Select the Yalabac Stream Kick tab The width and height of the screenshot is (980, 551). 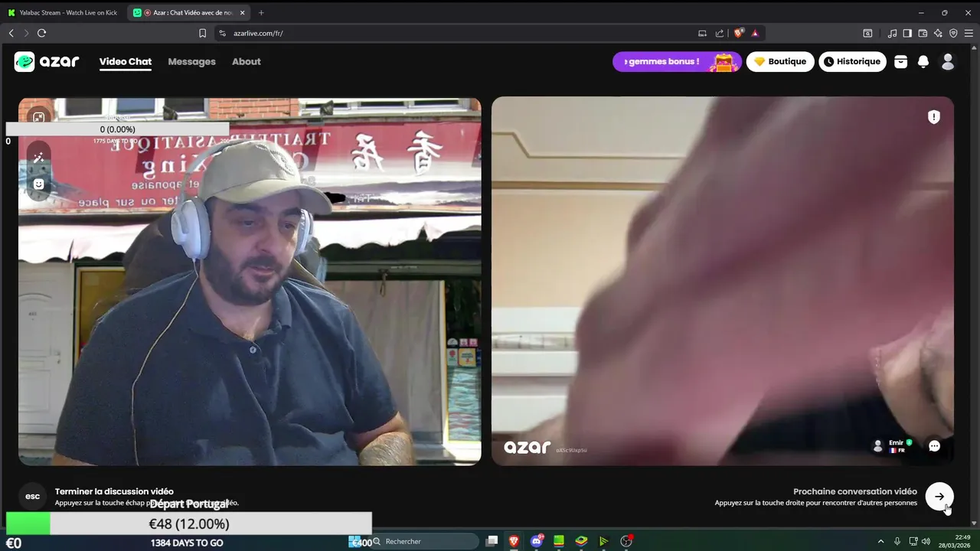64,12
